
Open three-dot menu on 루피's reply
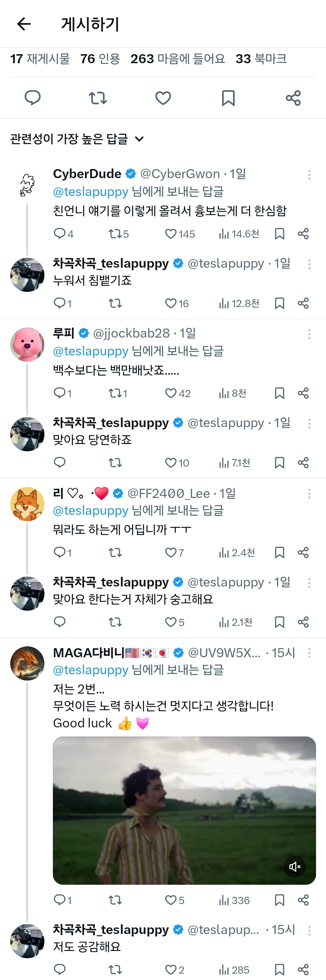[309, 334]
